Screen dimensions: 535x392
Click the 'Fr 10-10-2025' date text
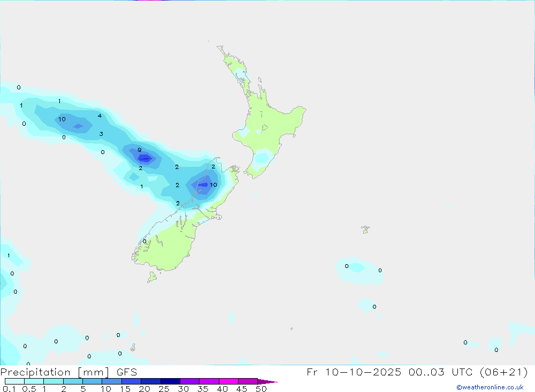(x=354, y=372)
